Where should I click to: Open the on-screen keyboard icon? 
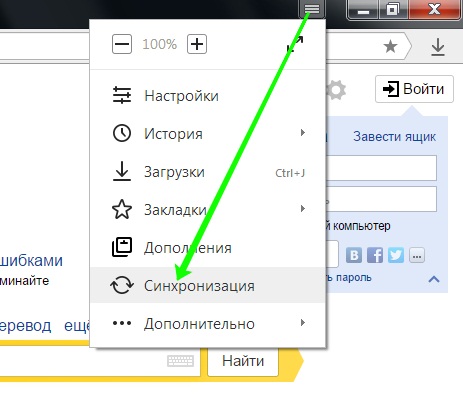[180, 361]
